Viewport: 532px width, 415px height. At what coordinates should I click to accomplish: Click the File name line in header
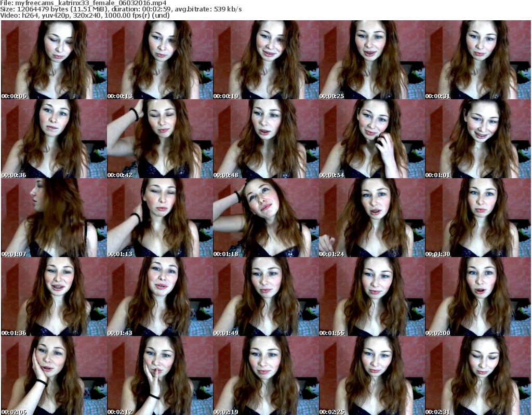(84, 3)
